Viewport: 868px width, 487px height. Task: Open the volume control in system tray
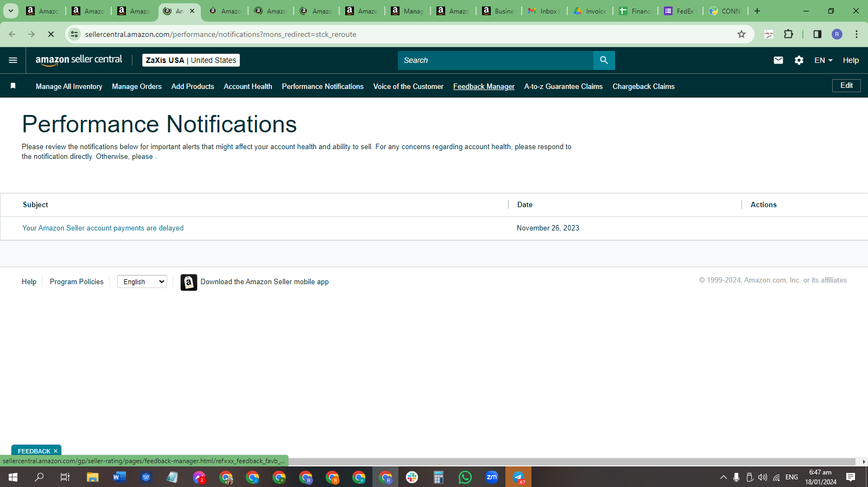click(x=763, y=477)
